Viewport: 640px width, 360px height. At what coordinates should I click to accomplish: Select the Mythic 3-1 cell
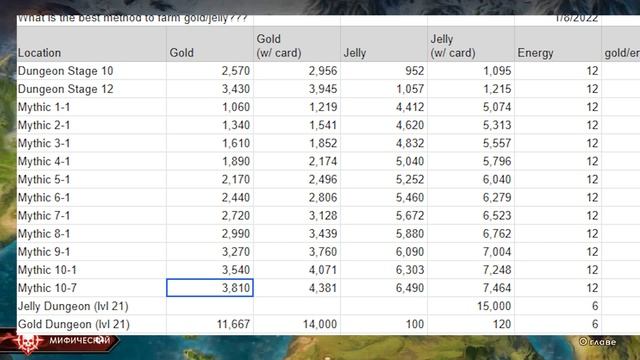click(x=91, y=143)
